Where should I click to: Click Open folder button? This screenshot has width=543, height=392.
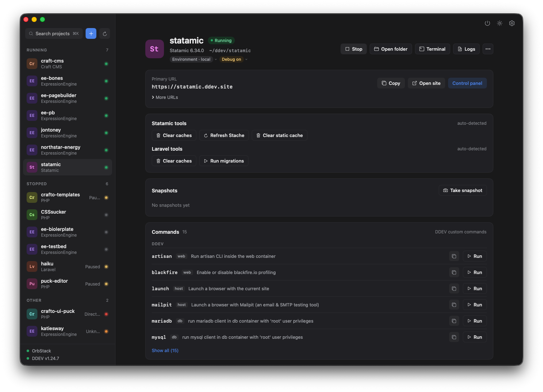[x=391, y=49]
